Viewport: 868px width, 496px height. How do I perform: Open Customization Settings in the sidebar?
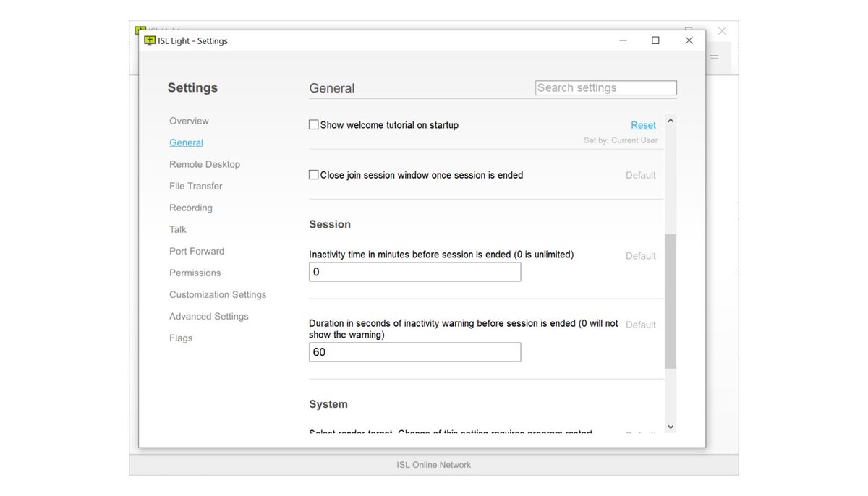tap(218, 294)
